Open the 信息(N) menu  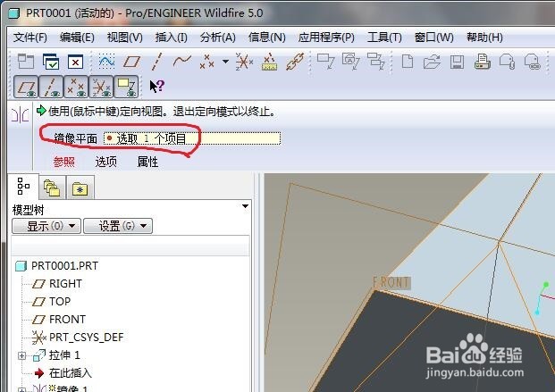point(267,38)
